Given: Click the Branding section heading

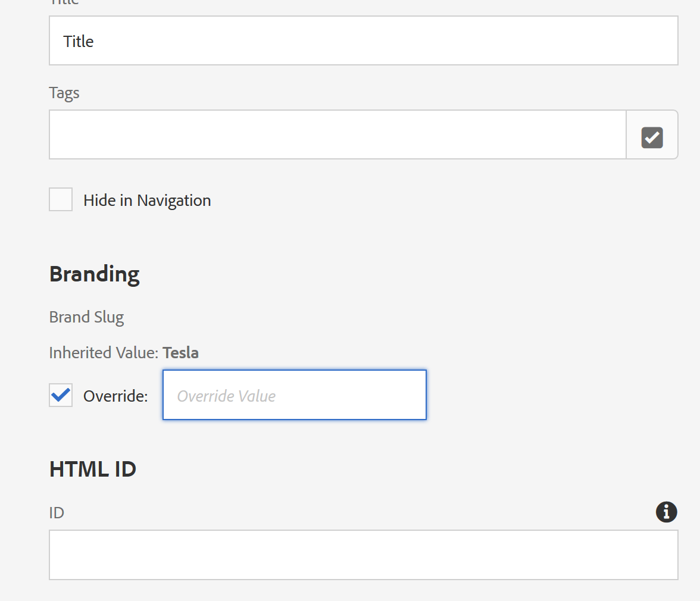Looking at the screenshot, I should point(94,274).
